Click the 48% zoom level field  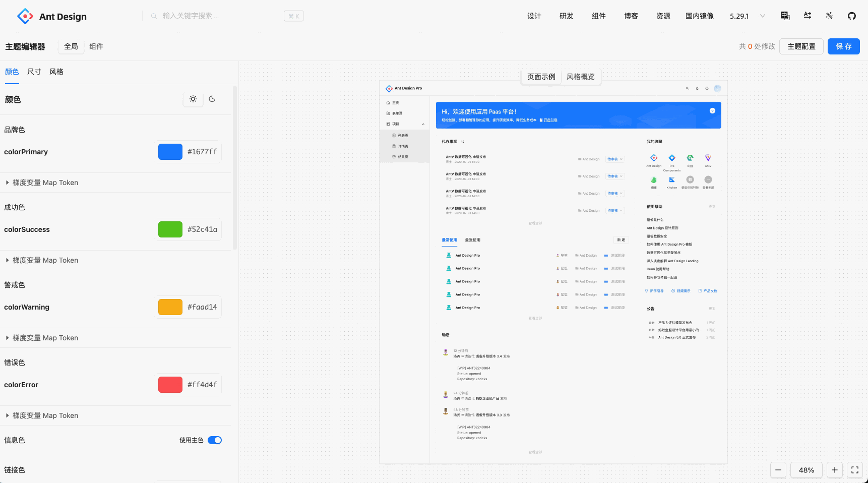point(807,470)
